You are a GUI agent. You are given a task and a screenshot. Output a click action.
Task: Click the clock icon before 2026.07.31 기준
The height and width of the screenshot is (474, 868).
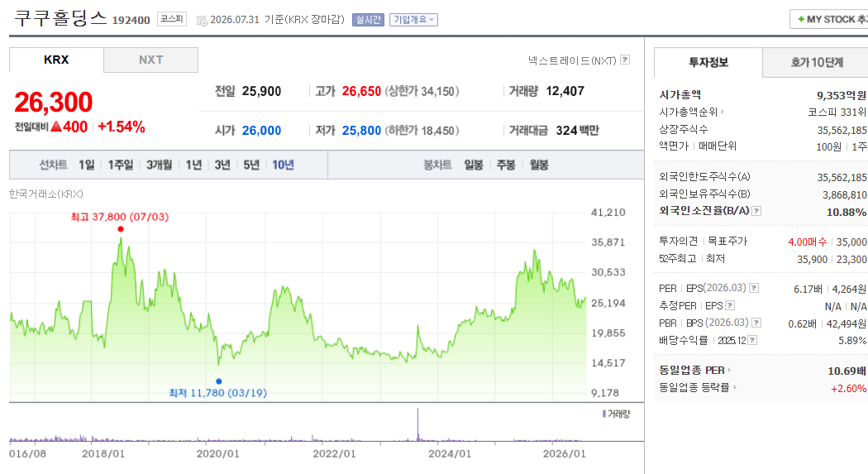coord(202,21)
